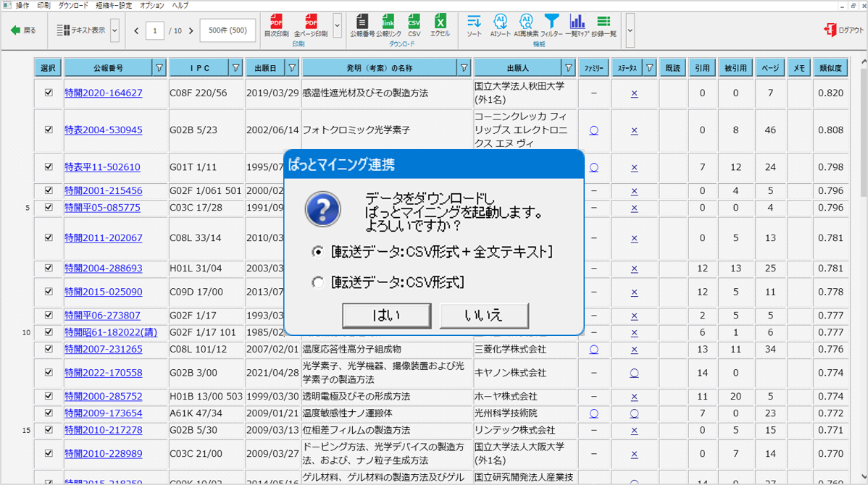The width and height of the screenshot is (868, 485).
Task: Open the 短縮キー設定 menu
Action: click(114, 5)
